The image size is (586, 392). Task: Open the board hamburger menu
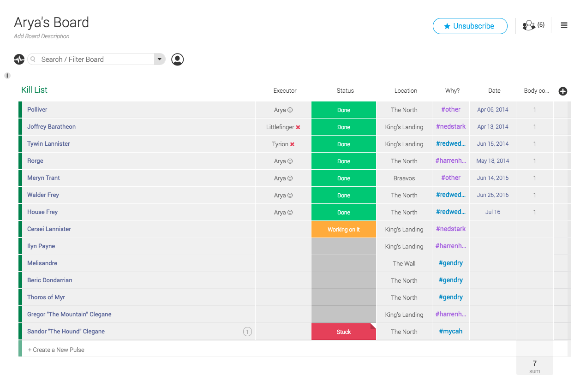pos(564,25)
